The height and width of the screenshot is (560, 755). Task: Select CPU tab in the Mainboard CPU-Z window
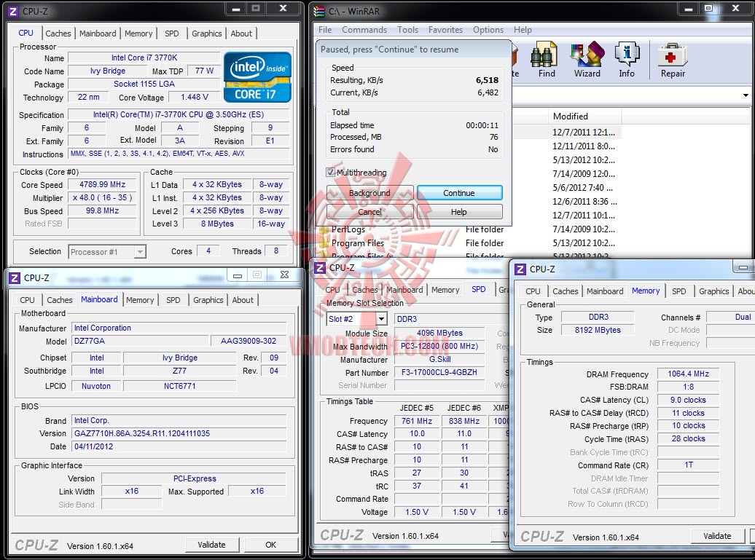pos(28,300)
